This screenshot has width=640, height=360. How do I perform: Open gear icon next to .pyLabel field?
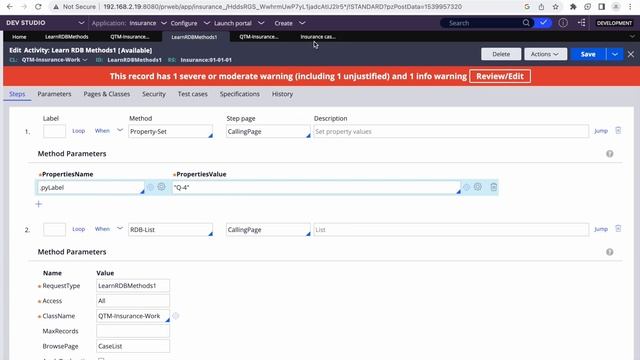tap(162, 187)
